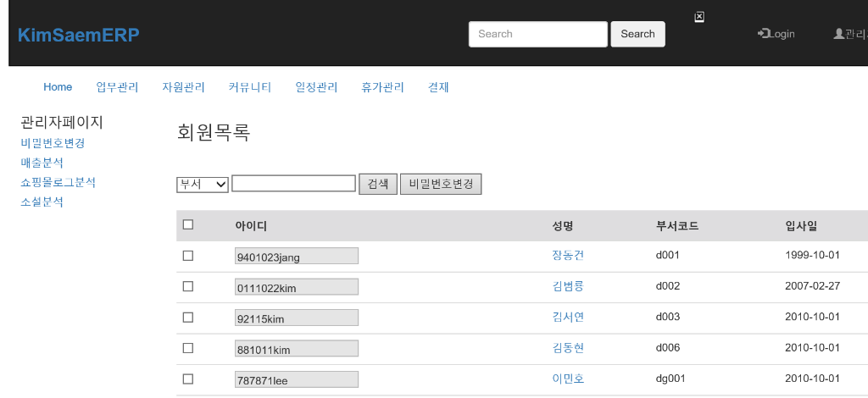The image size is (868, 398).
Task: Open the 일정관리 menu
Action: [x=317, y=86]
